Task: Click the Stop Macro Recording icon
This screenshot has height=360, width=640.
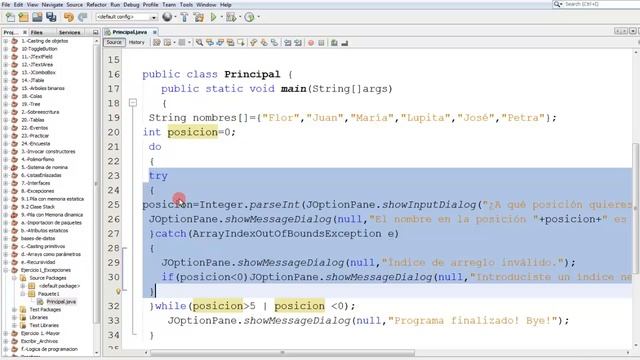Action: tap(321, 42)
